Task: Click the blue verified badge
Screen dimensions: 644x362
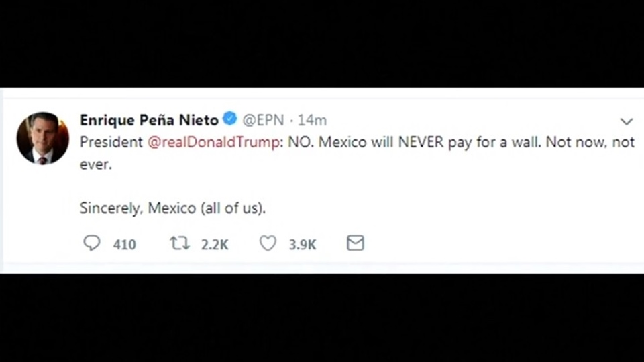Action: pyautogui.click(x=230, y=120)
